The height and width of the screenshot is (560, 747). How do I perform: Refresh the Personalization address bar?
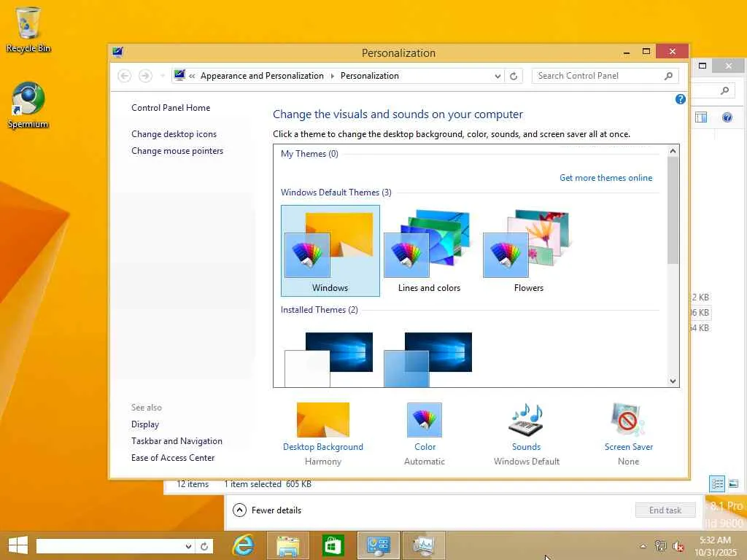click(514, 76)
